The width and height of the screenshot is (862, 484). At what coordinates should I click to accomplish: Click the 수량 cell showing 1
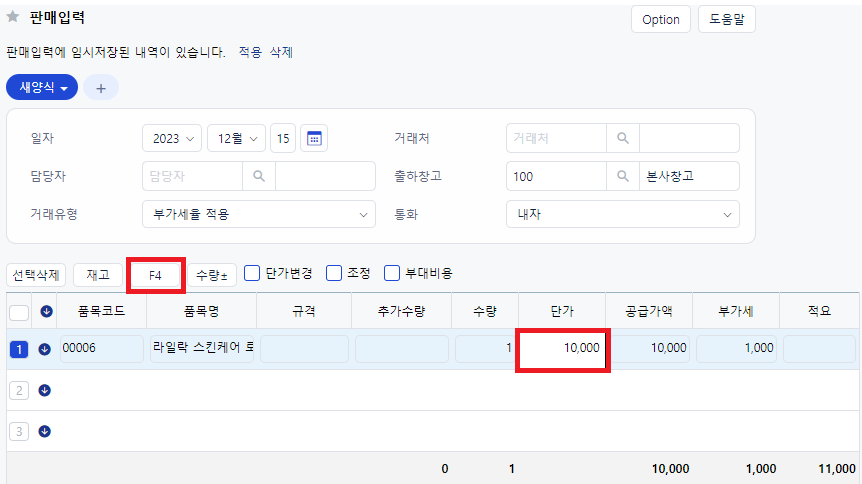pos(485,349)
